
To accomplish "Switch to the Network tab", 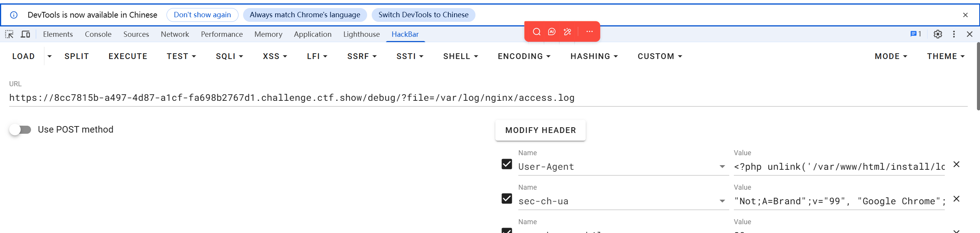I will pos(175,34).
